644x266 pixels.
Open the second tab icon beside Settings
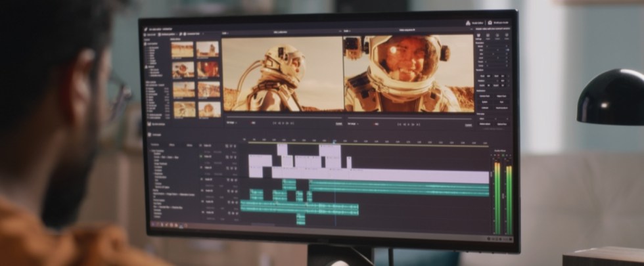[x=488, y=35]
